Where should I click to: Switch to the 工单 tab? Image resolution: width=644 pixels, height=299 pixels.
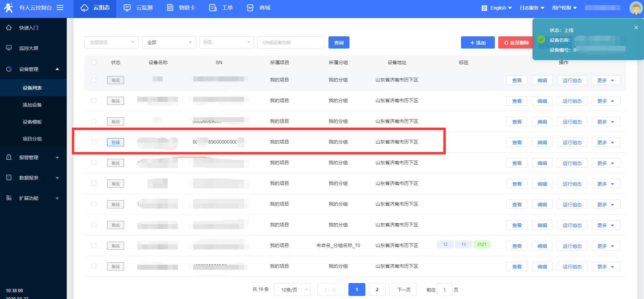221,8
